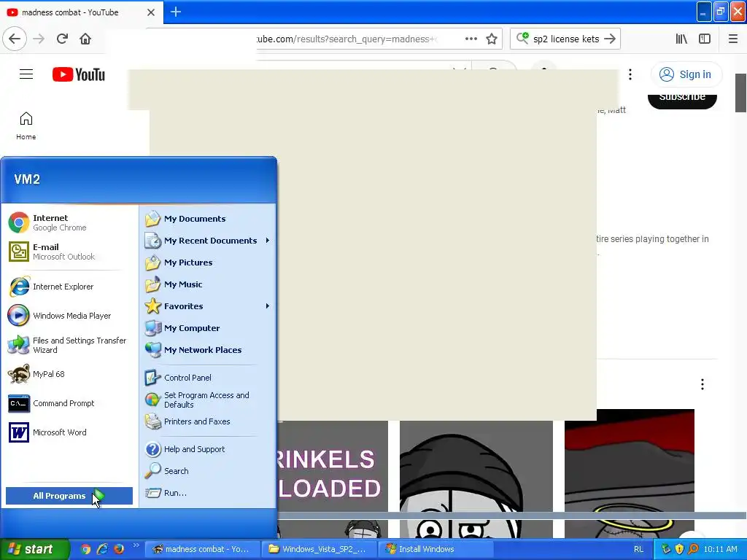Viewport: 747px width, 560px height.
Task: Bookmark this page with star
Action: [492, 39]
